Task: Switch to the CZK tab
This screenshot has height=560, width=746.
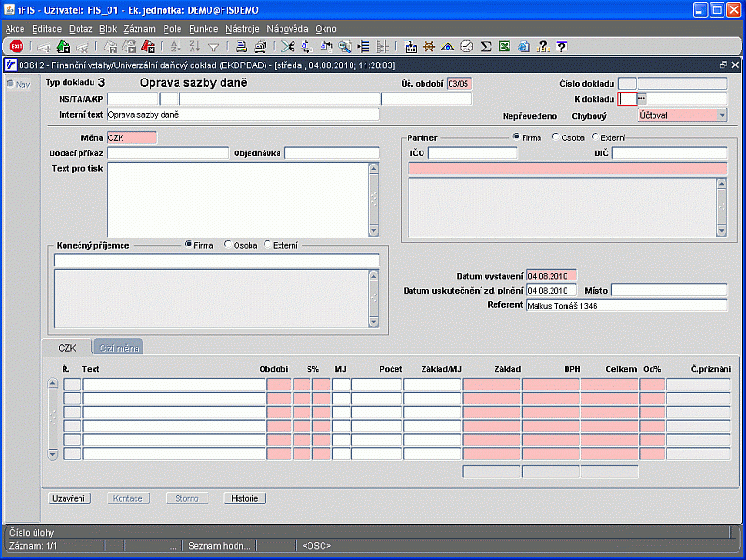Action: point(66,348)
